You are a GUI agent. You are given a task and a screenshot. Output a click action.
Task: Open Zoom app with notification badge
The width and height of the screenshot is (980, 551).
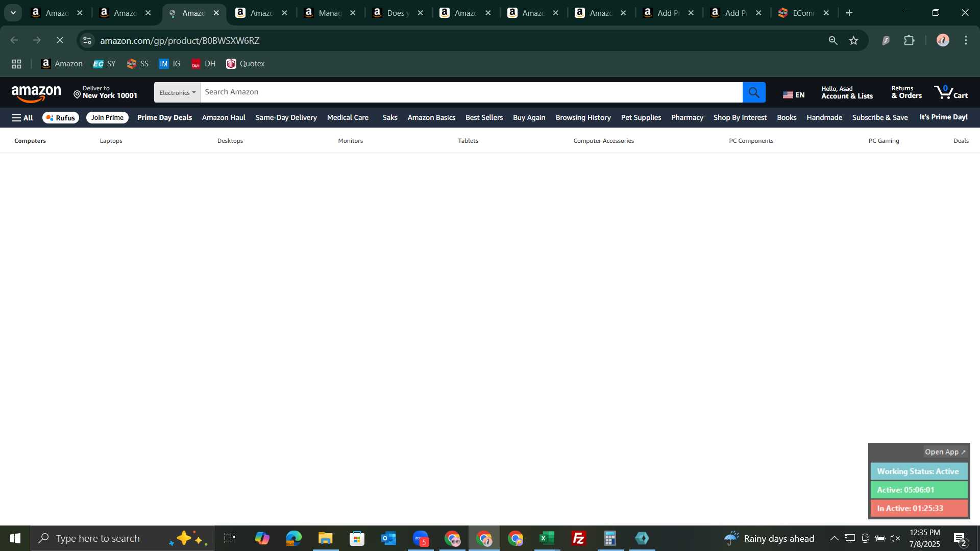(x=421, y=538)
